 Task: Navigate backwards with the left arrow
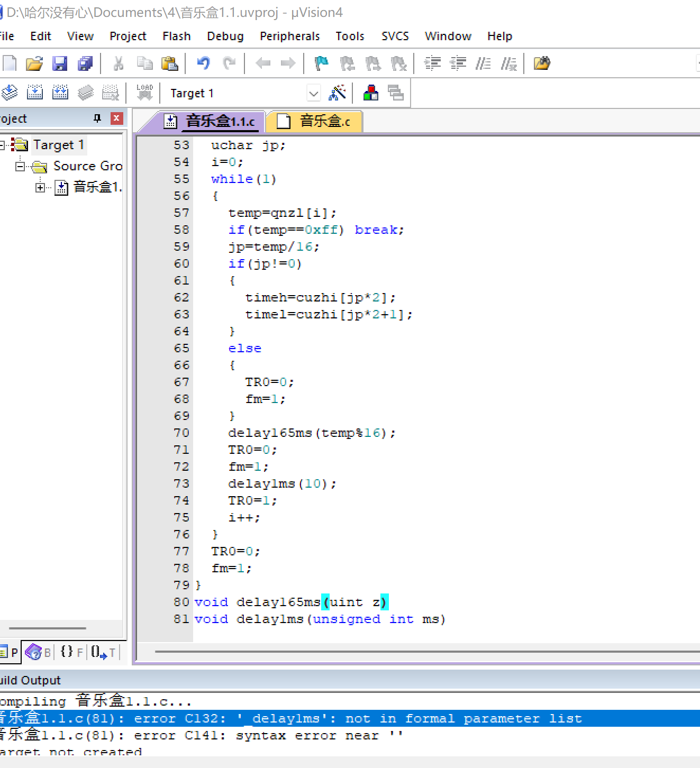(x=263, y=64)
